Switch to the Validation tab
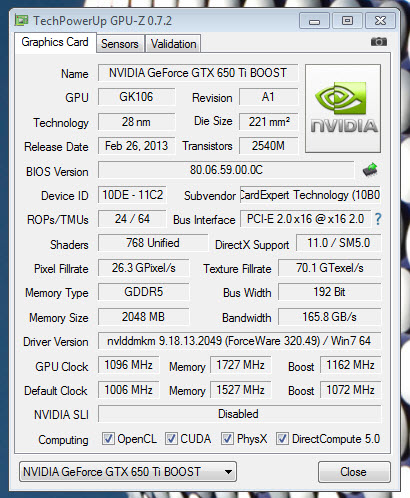The width and height of the screenshot is (410, 498). [x=173, y=44]
